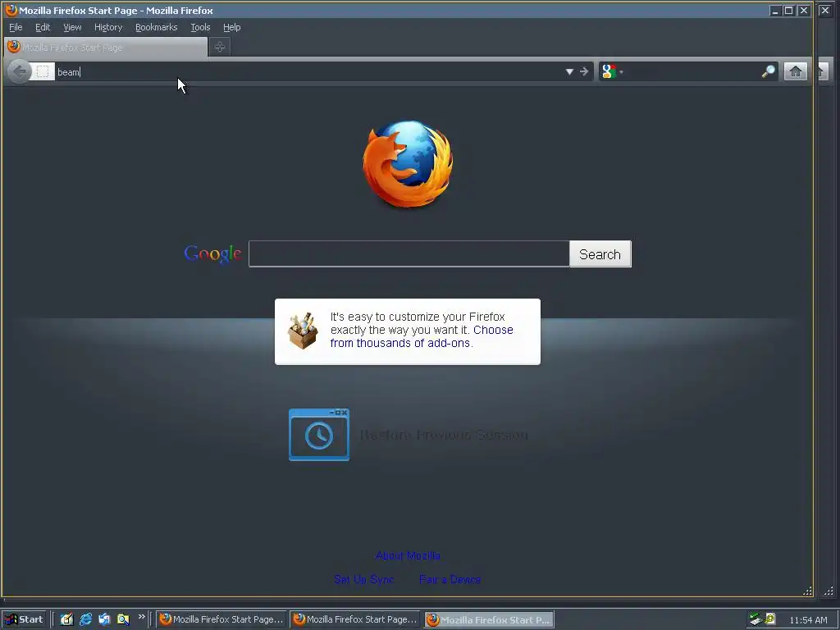The height and width of the screenshot is (630, 840).
Task: Click the Google logo on start page
Action: [212, 254]
